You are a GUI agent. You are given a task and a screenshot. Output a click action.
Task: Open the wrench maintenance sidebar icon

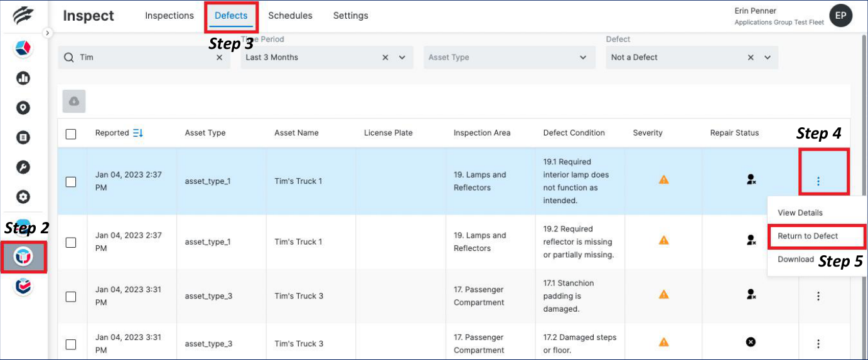[23, 167]
